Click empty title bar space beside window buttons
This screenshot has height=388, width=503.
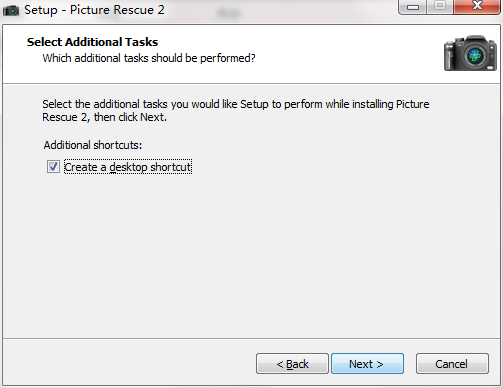pos(283,10)
